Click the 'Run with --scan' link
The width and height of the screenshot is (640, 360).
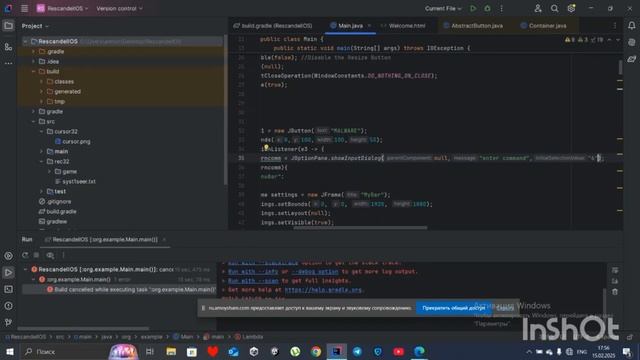[x=253, y=281]
